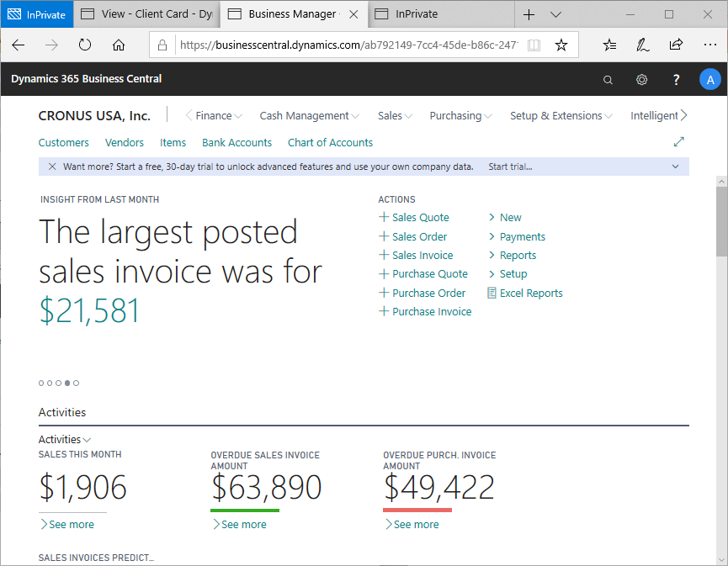Show fifth insight headline dot
The height and width of the screenshot is (566, 728).
(x=76, y=384)
